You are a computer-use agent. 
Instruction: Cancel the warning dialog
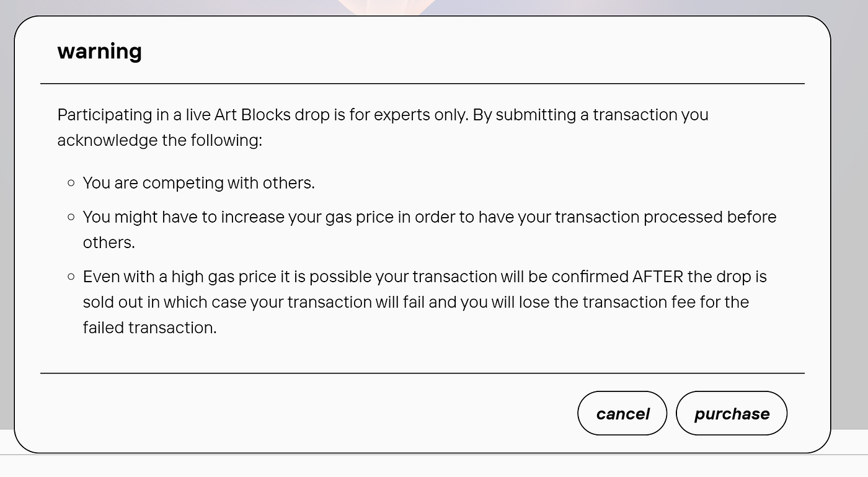tap(622, 413)
